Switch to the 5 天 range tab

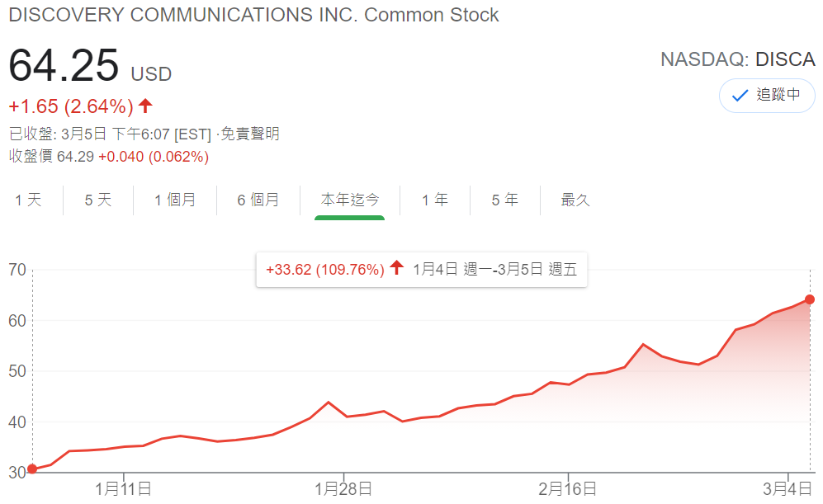point(98,200)
